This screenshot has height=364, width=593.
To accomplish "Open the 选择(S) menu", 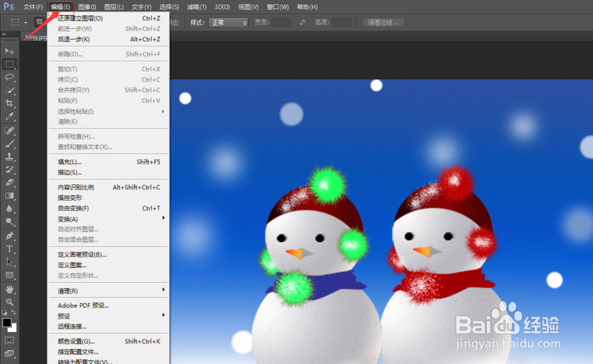I will [169, 7].
